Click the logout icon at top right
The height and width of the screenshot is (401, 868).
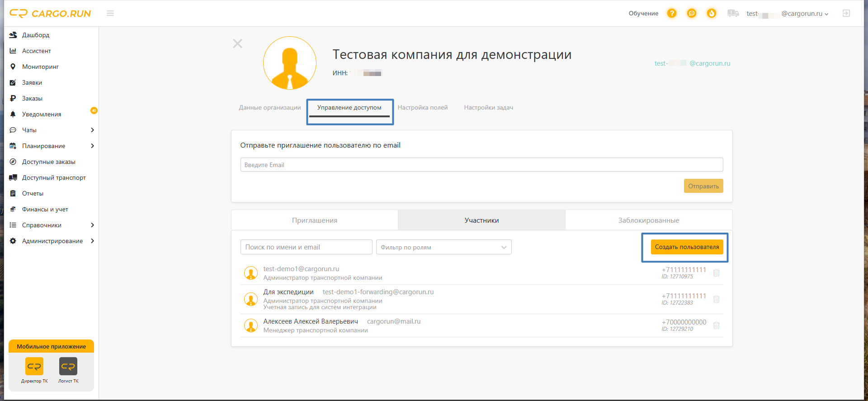[x=846, y=14]
